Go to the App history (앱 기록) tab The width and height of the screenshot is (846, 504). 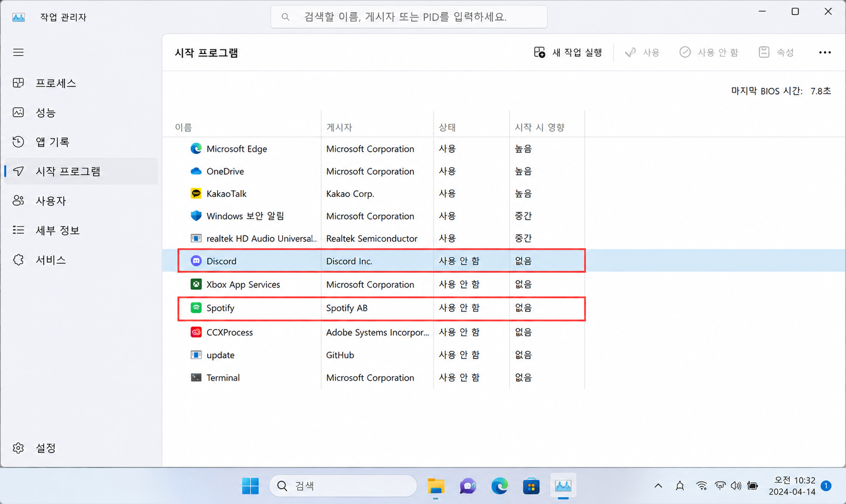point(81,142)
